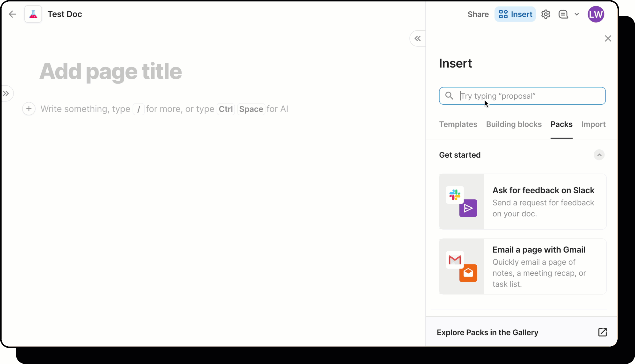Select the Templates tab
Screen dimensions: 635x364
click(x=458, y=124)
